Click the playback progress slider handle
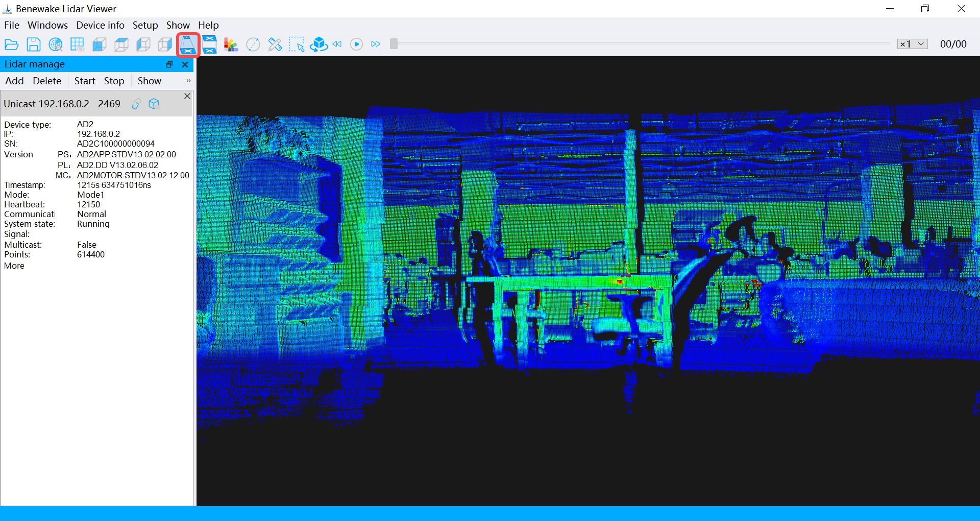Viewport: 980px width, 521px height. (x=394, y=44)
